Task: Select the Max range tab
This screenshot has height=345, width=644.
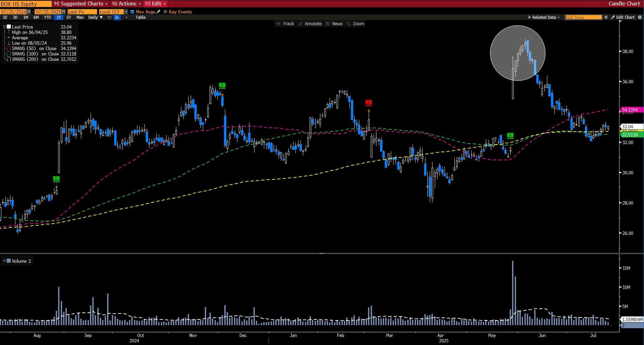Action: click(x=80, y=17)
